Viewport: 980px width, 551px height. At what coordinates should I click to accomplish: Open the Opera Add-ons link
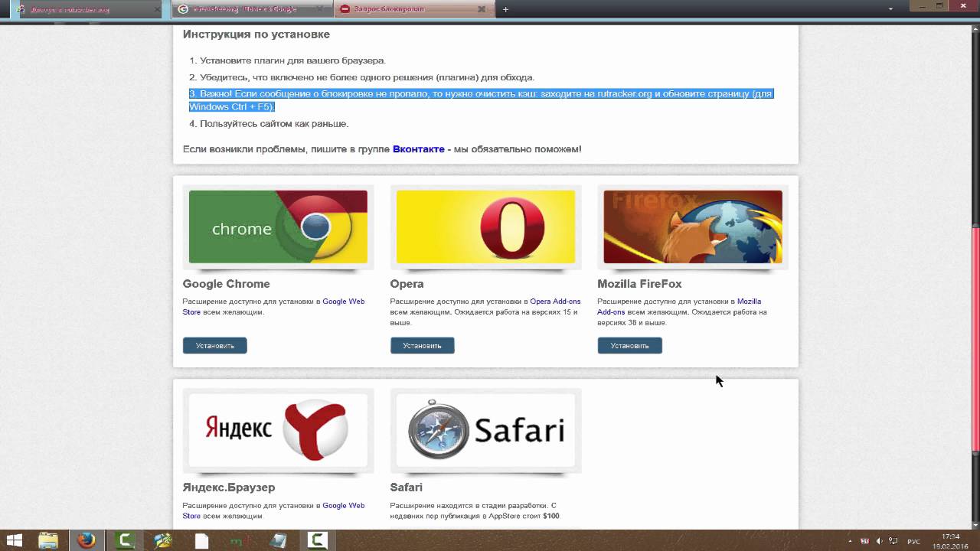coord(555,302)
